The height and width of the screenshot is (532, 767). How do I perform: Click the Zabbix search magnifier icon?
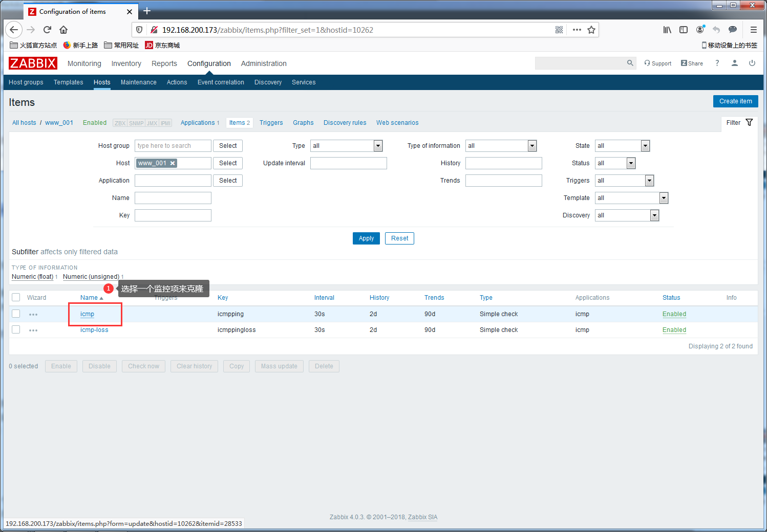tap(630, 63)
